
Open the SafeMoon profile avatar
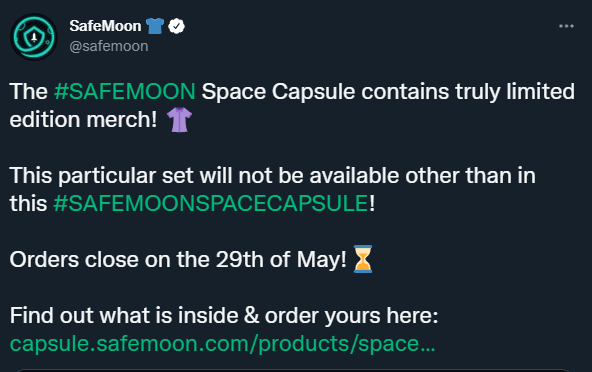tap(34, 37)
